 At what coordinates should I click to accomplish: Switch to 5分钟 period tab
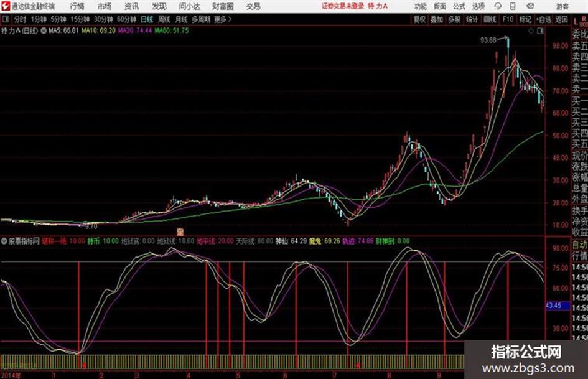(x=58, y=19)
